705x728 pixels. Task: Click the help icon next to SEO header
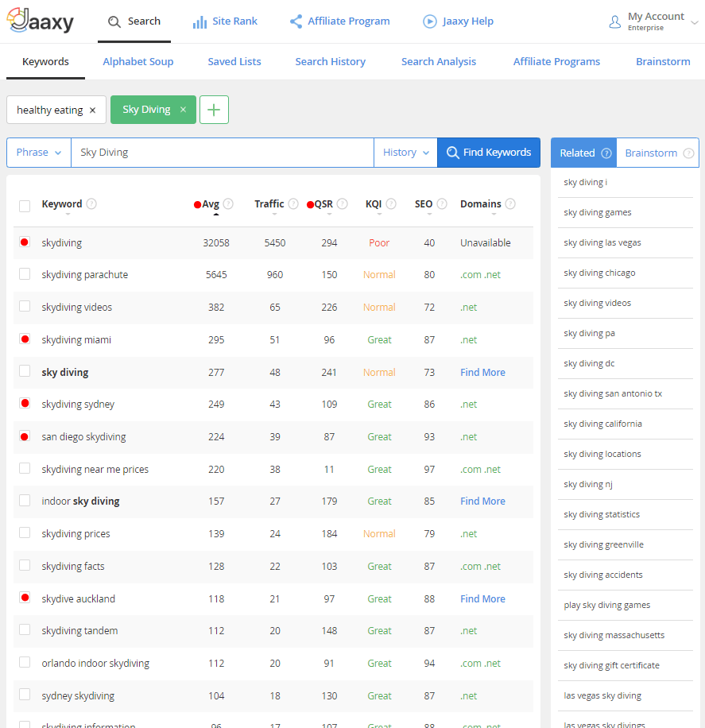442,203
